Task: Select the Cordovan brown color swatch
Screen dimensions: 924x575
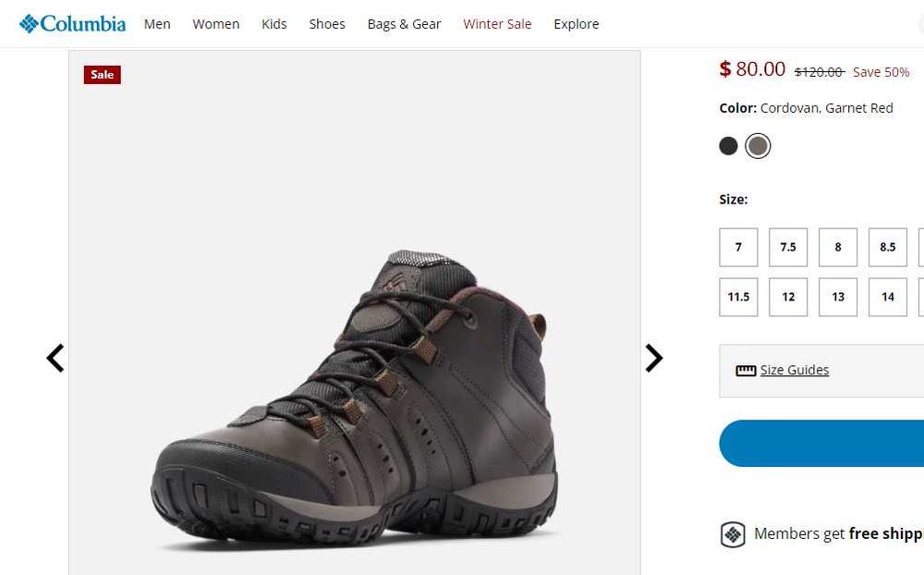Action: pyautogui.click(x=758, y=146)
